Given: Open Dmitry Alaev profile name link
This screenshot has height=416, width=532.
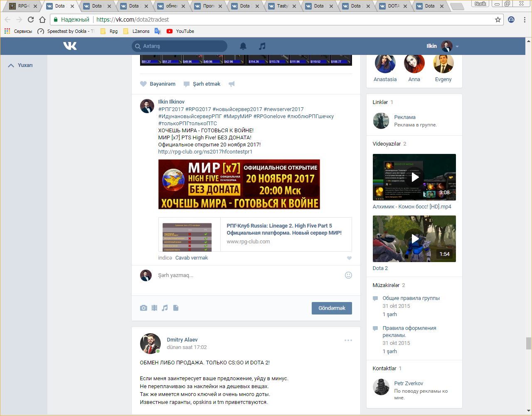Looking at the screenshot, I should click(182, 340).
